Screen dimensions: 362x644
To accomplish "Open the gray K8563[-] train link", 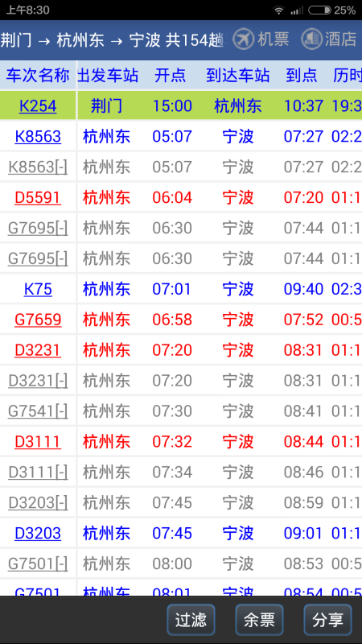I will point(38,167).
